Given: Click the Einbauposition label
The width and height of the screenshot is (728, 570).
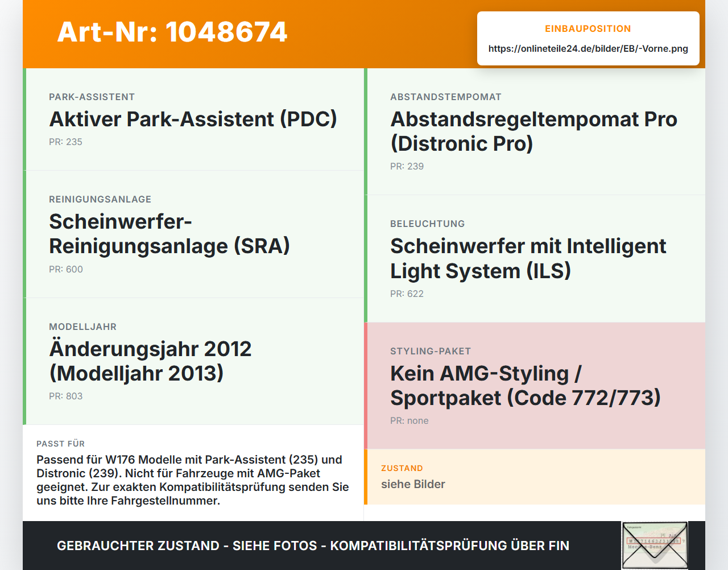Looking at the screenshot, I should pos(588,28).
